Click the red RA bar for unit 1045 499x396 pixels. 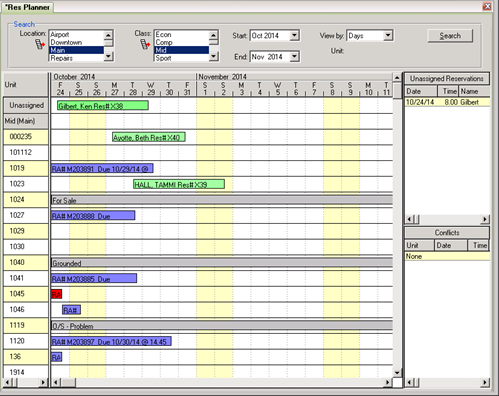pyautogui.click(x=56, y=294)
